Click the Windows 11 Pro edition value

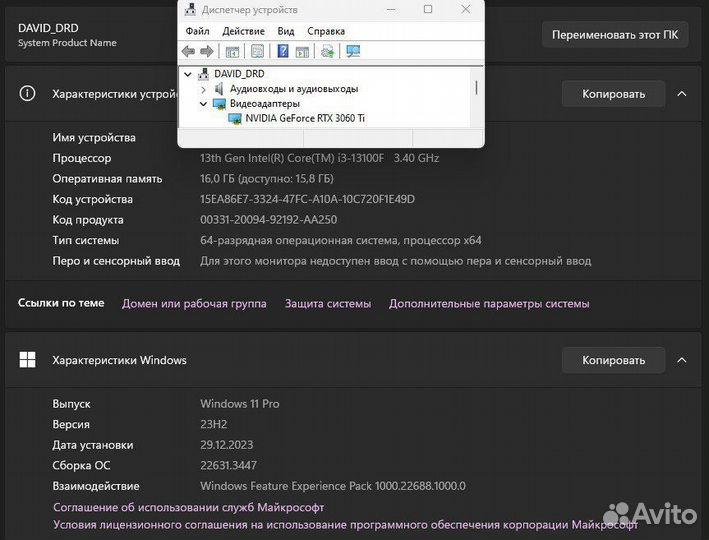(x=240, y=404)
